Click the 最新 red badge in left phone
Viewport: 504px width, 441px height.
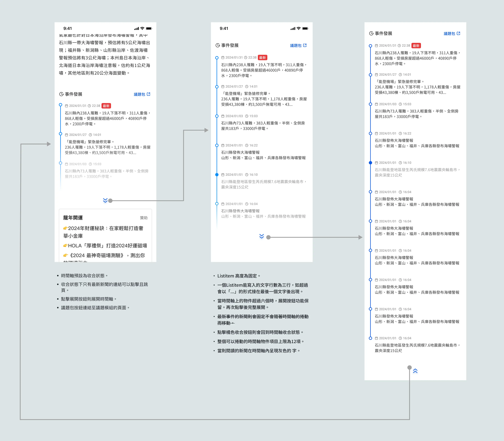click(x=106, y=106)
